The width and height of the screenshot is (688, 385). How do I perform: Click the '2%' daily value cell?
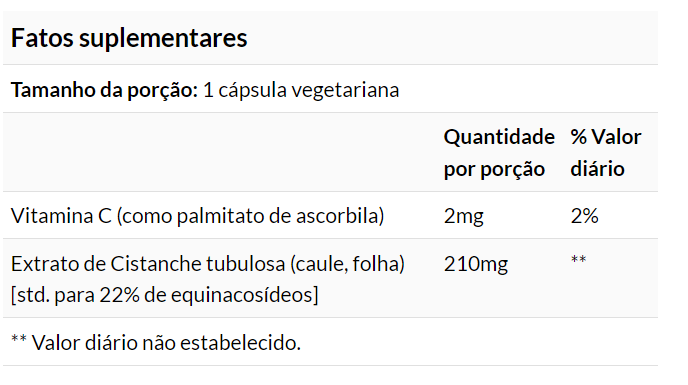[584, 216]
